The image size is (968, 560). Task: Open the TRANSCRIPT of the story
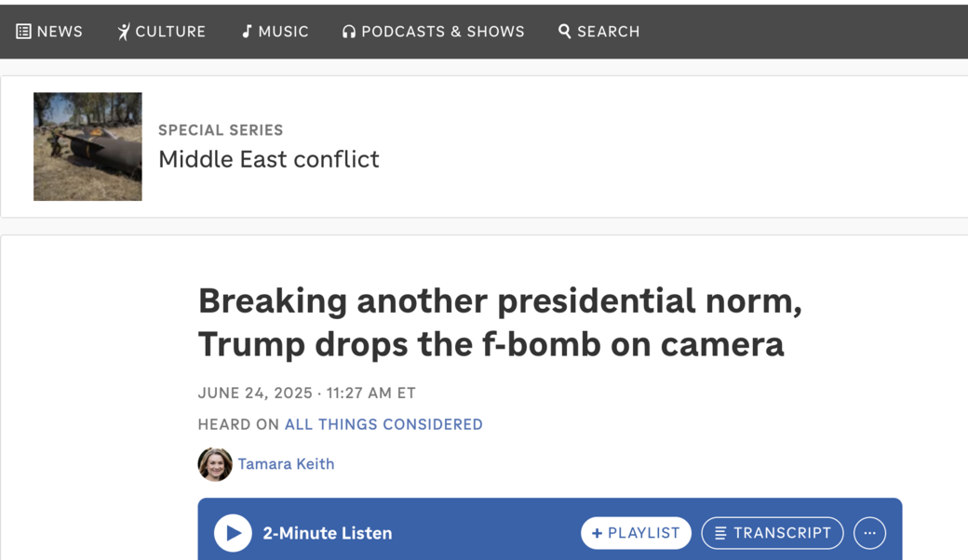point(772,533)
